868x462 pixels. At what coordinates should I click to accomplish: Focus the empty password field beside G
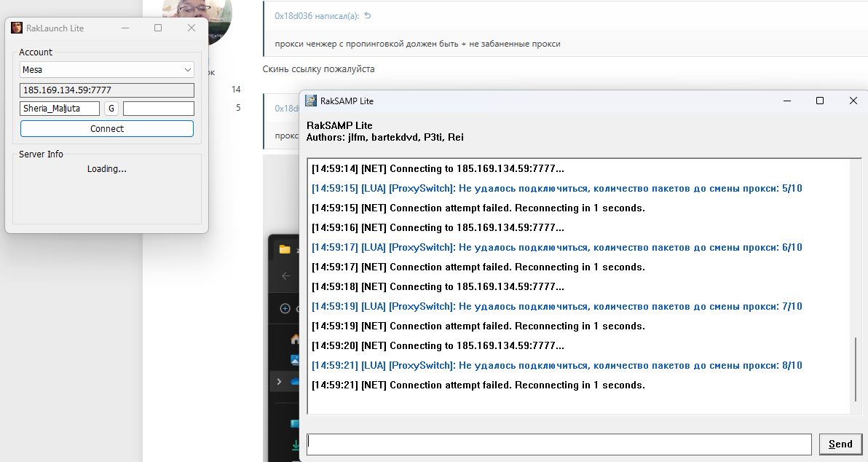click(159, 109)
